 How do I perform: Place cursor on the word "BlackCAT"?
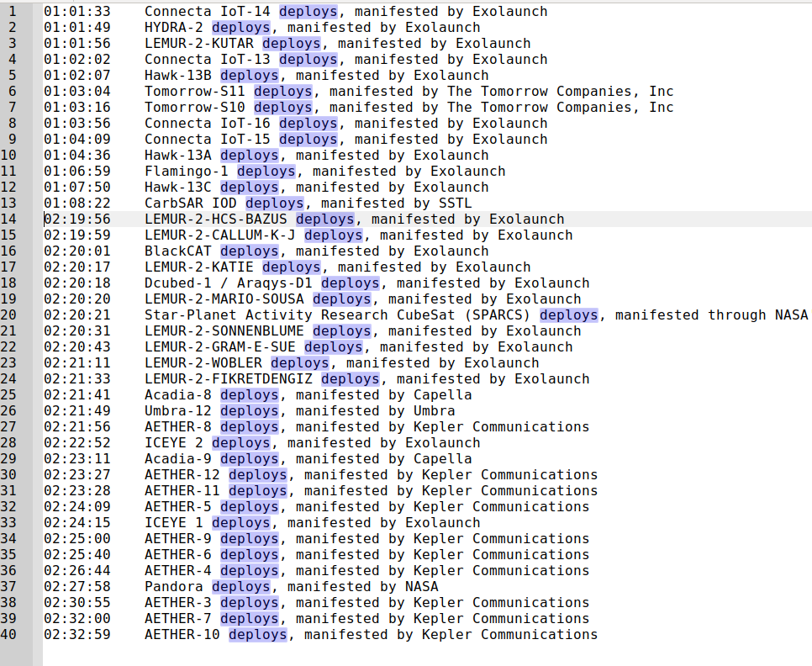(x=177, y=251)
